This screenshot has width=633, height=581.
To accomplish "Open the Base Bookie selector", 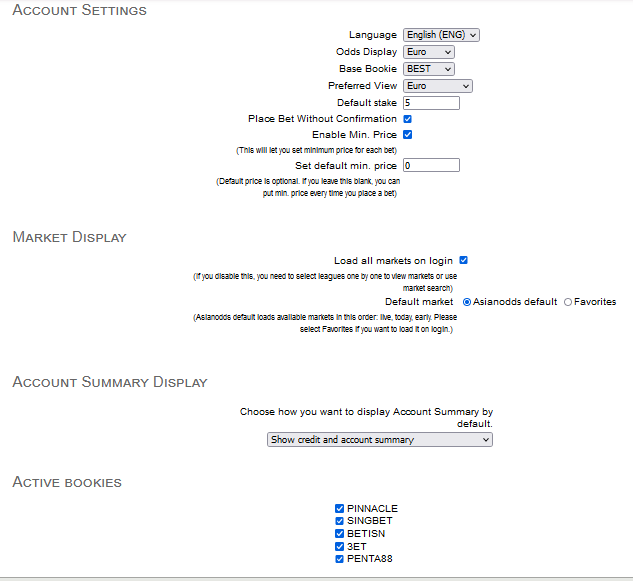I will click(428, 69).
